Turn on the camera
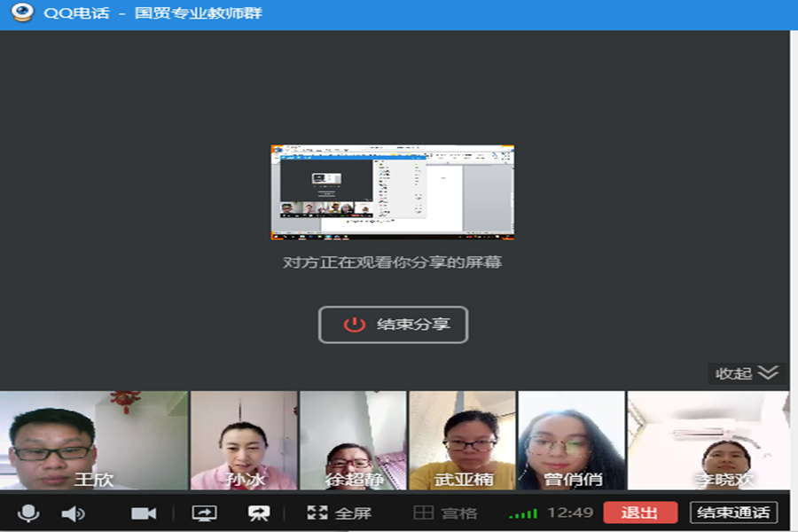 pos(144,513)
